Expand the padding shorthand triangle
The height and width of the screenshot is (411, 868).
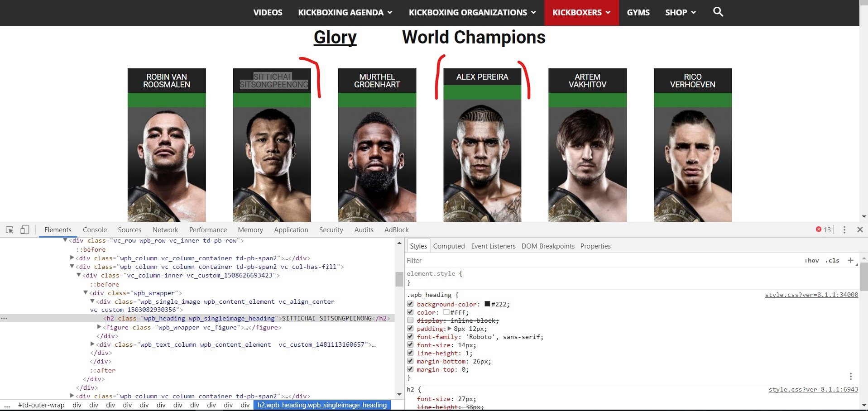450,329
